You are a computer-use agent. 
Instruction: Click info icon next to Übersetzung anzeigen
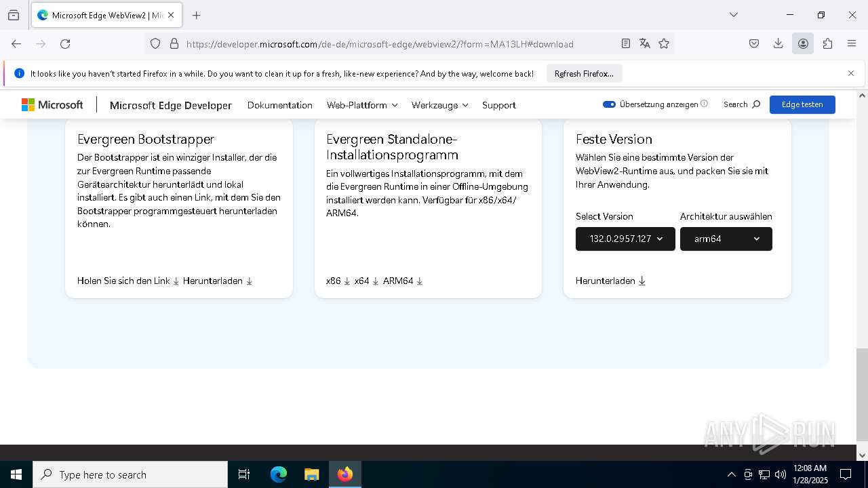pyautogui.click(x=704, y=104)
